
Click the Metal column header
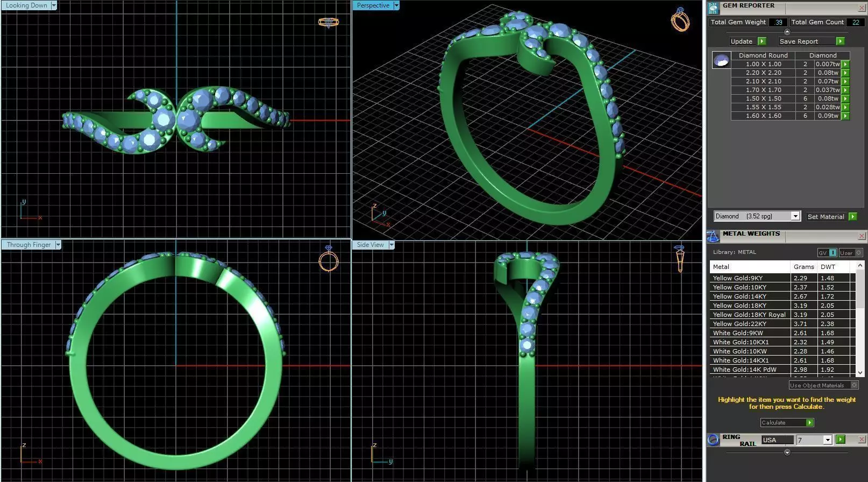[x=750, y=267]
